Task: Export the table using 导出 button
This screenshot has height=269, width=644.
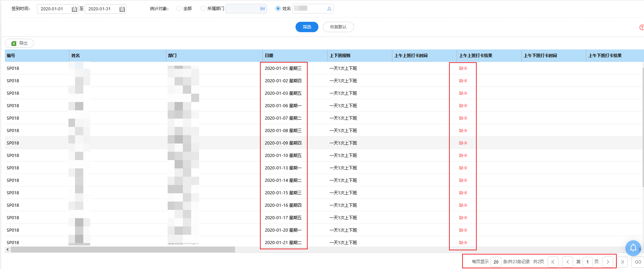Action: 19,43
